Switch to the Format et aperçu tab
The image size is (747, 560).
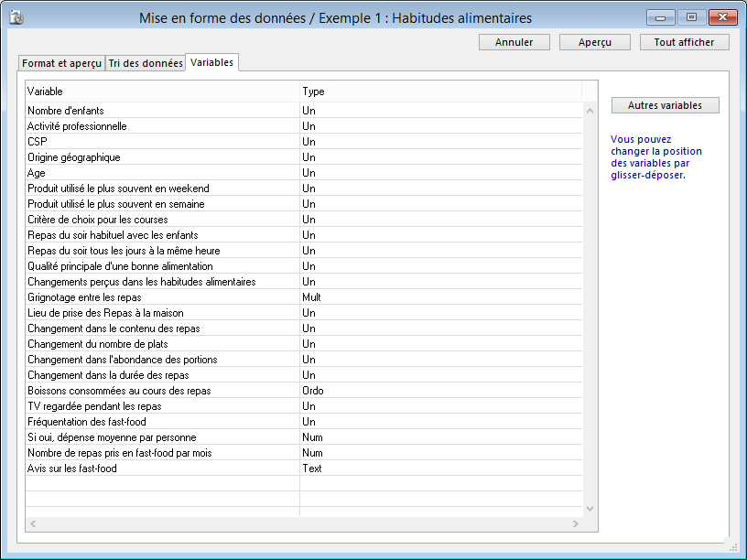(62, 63)
